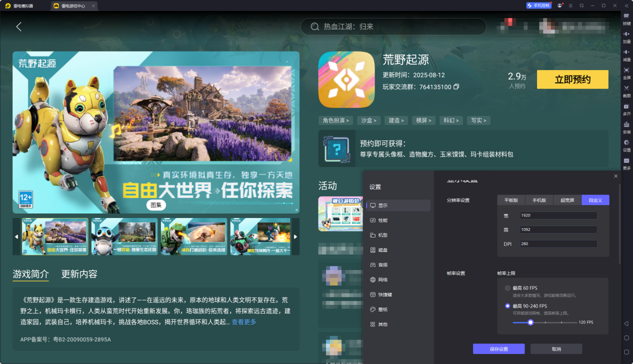Click the 保存设置 button
633x364 pixels.
[x=498, y=349]
